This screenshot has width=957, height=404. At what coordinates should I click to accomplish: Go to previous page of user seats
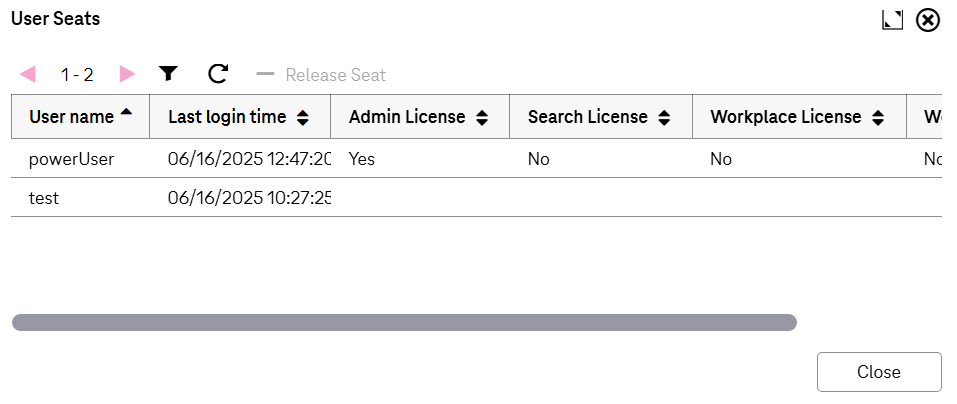click(x=28, y=74)
